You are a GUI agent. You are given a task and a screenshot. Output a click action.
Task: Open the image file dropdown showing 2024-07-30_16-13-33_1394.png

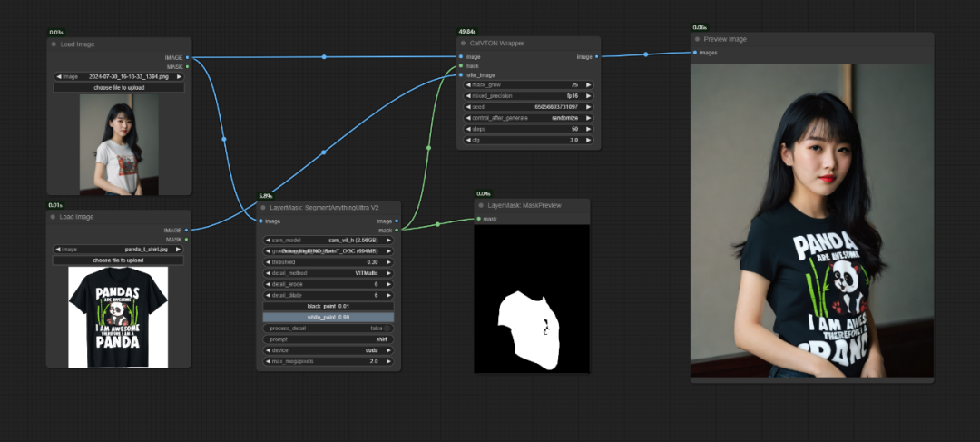coord(119,77)
